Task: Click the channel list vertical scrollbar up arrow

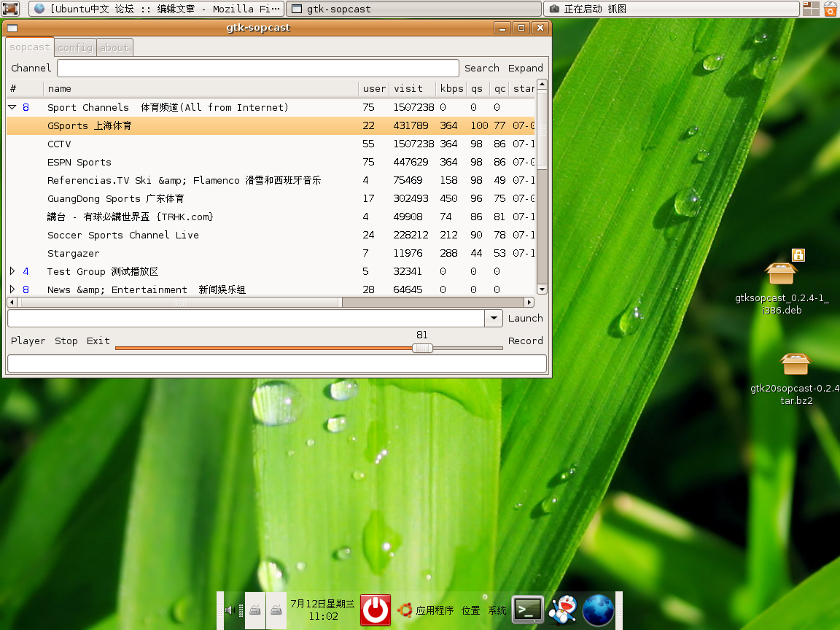Action: click(542, 84)
